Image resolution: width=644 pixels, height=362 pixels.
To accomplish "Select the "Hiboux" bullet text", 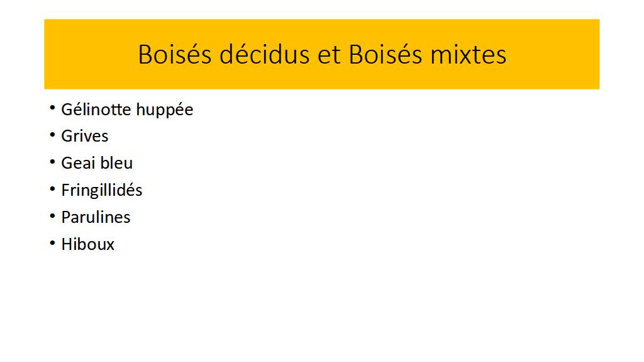I will pyautogui.click(x=88, y=244).
